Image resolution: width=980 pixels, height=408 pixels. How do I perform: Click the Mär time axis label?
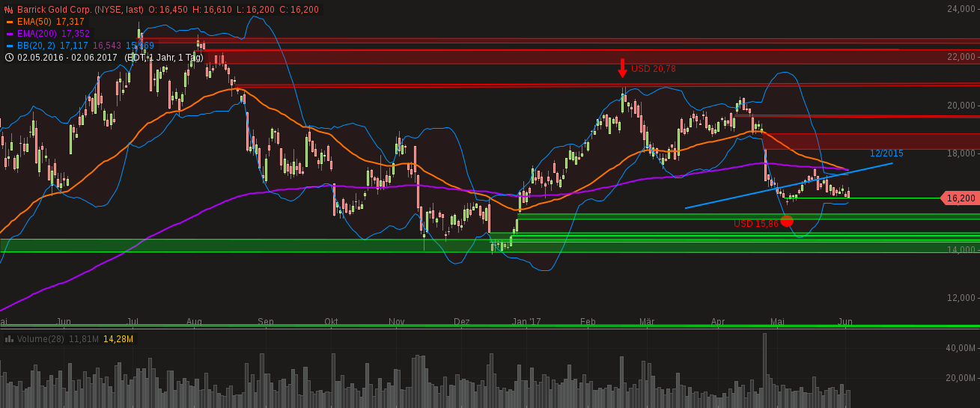coord(647,322)
